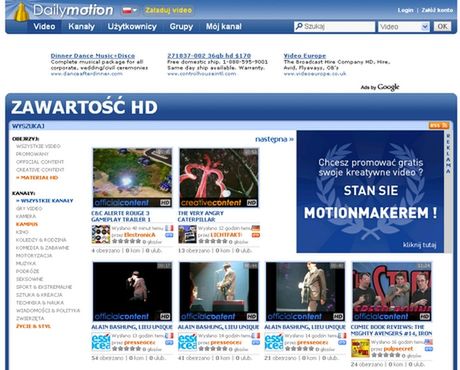Rate the Comic Book Reviews video stars
This screenshot has height=370, width=460.
(386, 355)
